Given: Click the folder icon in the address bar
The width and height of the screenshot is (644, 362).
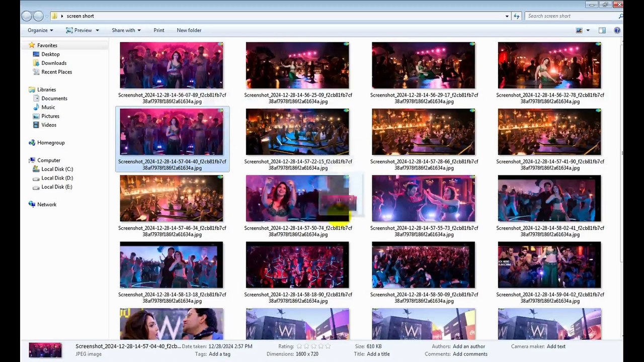Looking at the screenshot, I should point(55,16).
